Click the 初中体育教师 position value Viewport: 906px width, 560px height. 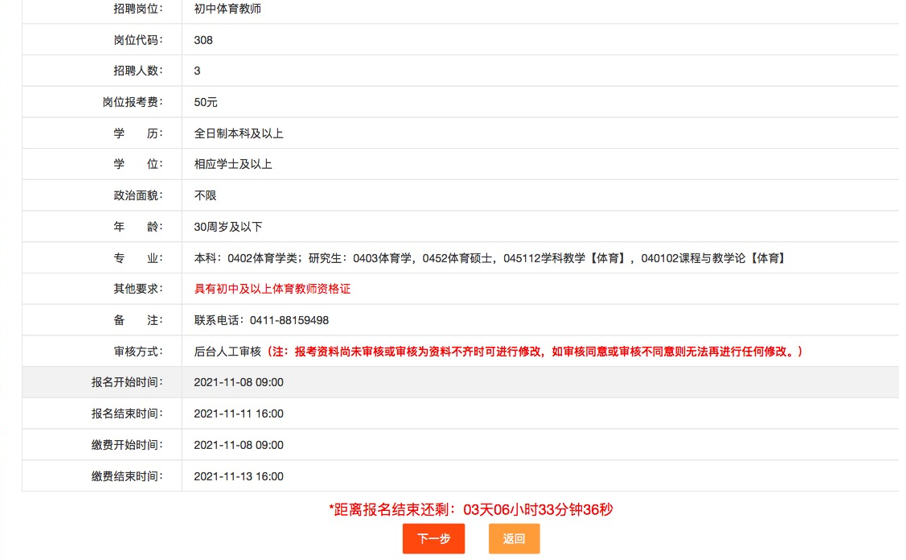coord(228,9)
